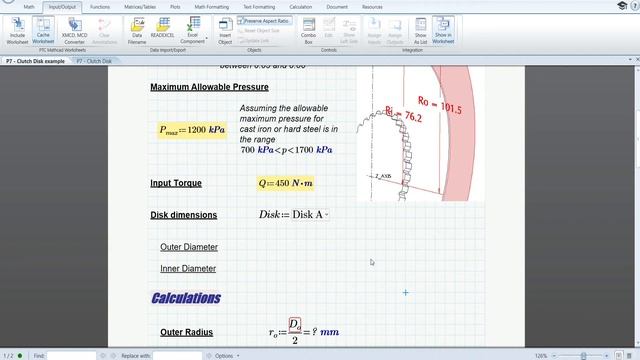Viewport: 640px width, 360px height.
Task: Click the green calculation status indicator
Action: (20, 356)
